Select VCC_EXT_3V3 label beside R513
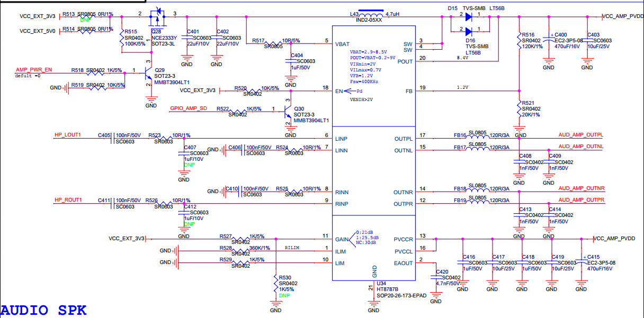644x318 pixels. tap(38, 16)
